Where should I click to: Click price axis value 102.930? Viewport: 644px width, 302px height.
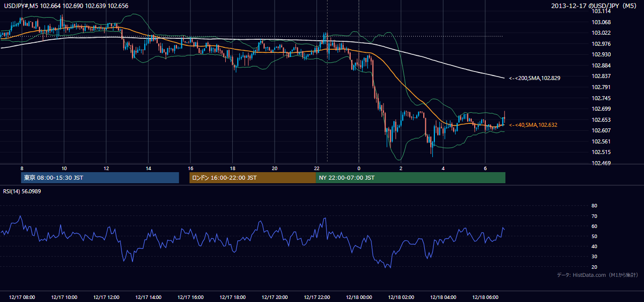click(x=601, y=54)
